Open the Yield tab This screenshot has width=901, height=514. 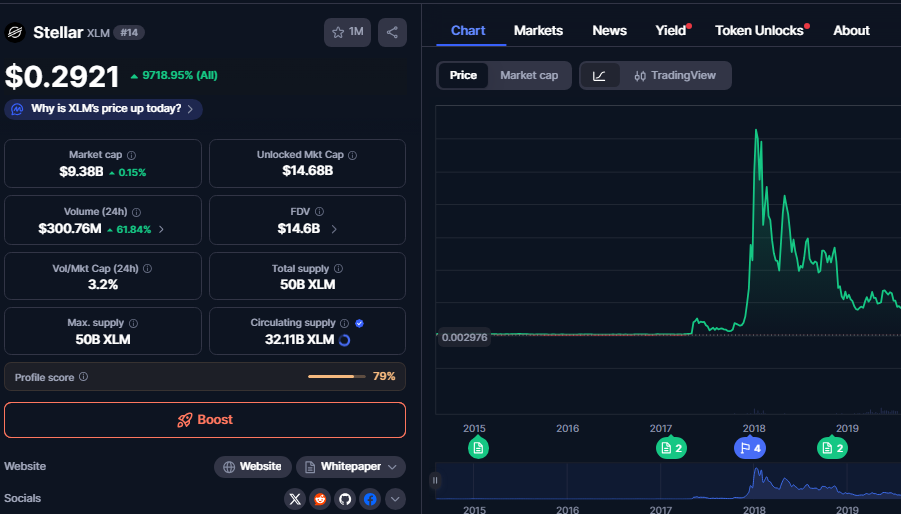pos(671,30)
